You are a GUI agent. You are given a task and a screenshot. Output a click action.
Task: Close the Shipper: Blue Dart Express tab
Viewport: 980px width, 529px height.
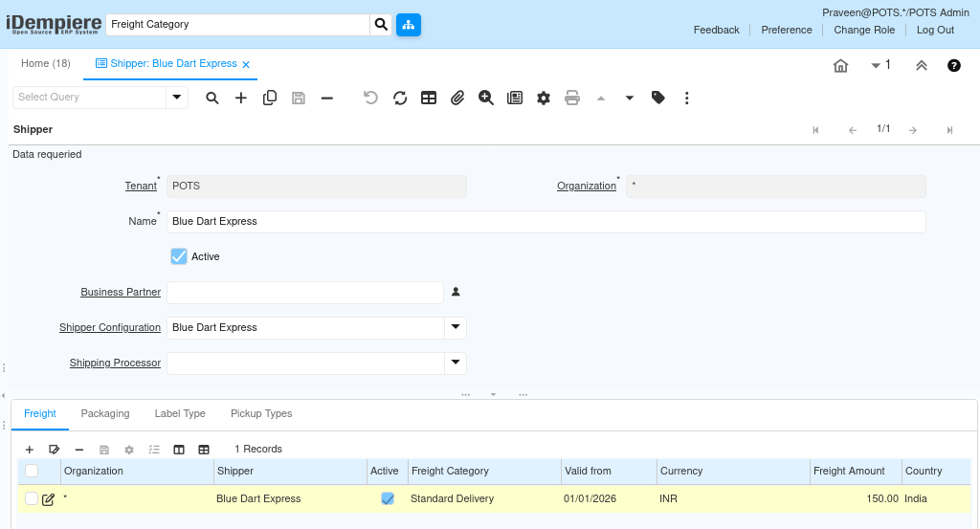pos(246,64)
